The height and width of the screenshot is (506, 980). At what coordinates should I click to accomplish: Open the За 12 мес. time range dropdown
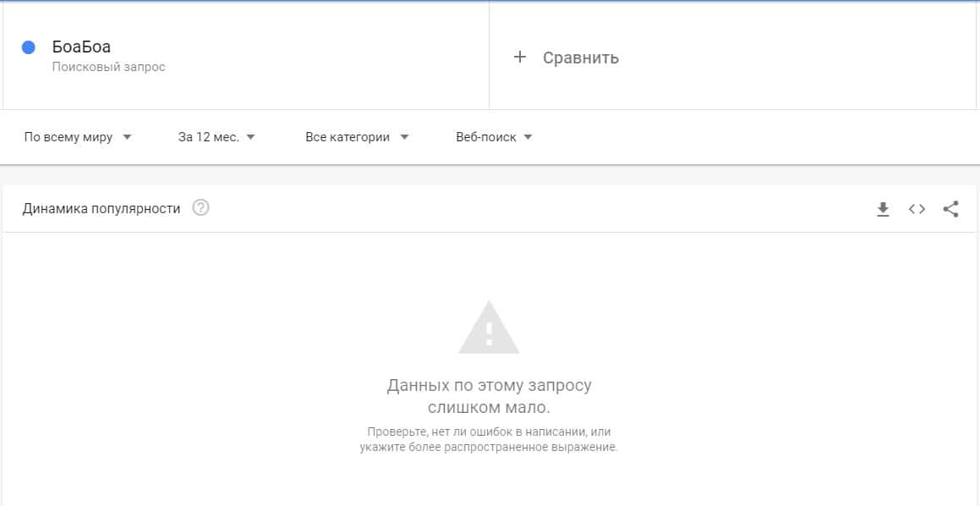(x=216, y=137)
